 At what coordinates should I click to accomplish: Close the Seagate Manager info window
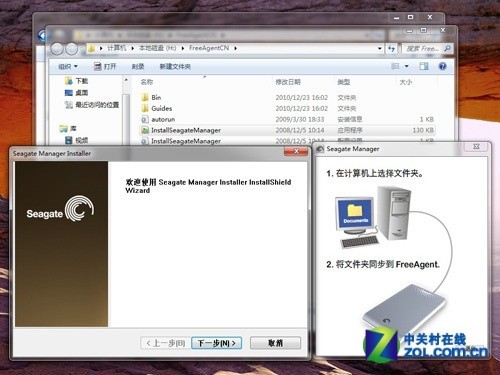click(476, 146)
